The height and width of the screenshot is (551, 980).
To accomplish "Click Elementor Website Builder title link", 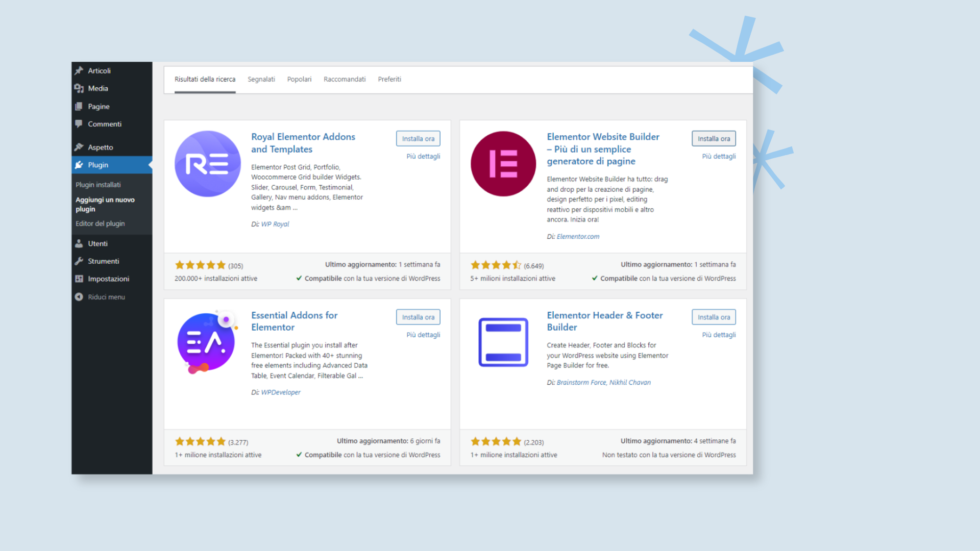I will click(603, 149).
